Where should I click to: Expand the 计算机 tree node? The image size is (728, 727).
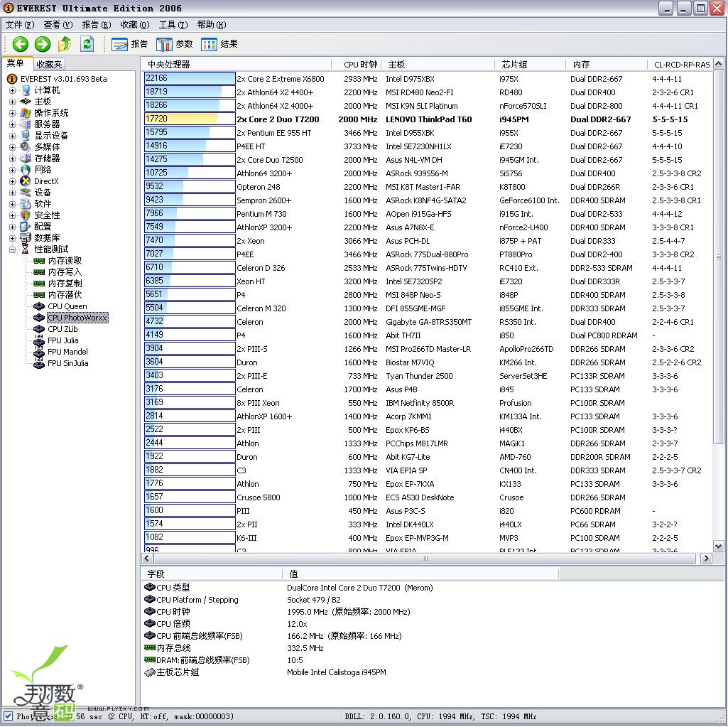[12, 90]
